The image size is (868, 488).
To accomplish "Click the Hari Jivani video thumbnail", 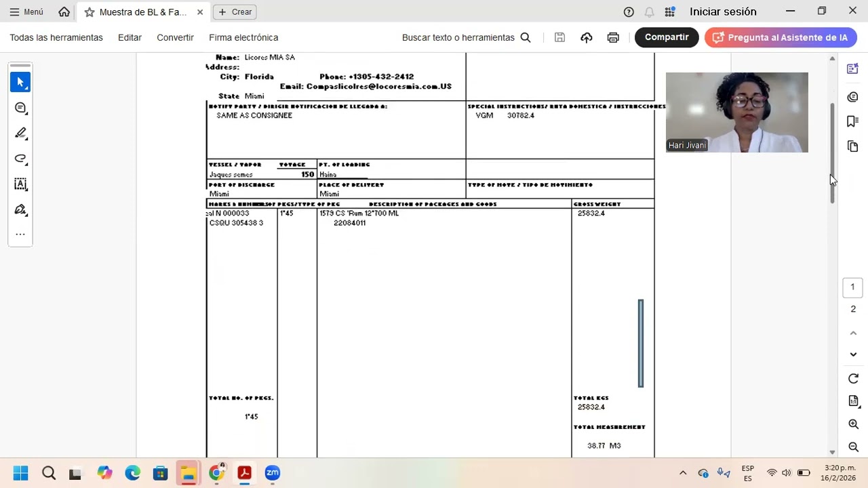I will tap(736, 113).
